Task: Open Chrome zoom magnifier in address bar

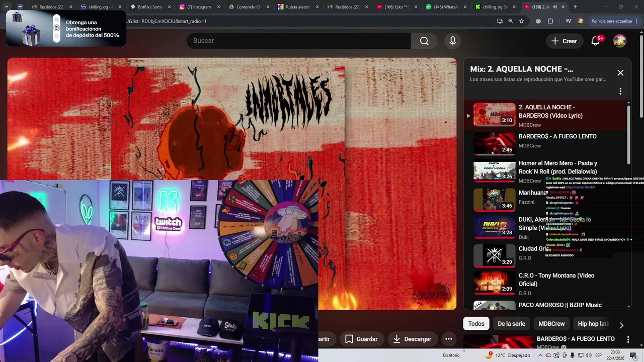Action: point(511,21)
